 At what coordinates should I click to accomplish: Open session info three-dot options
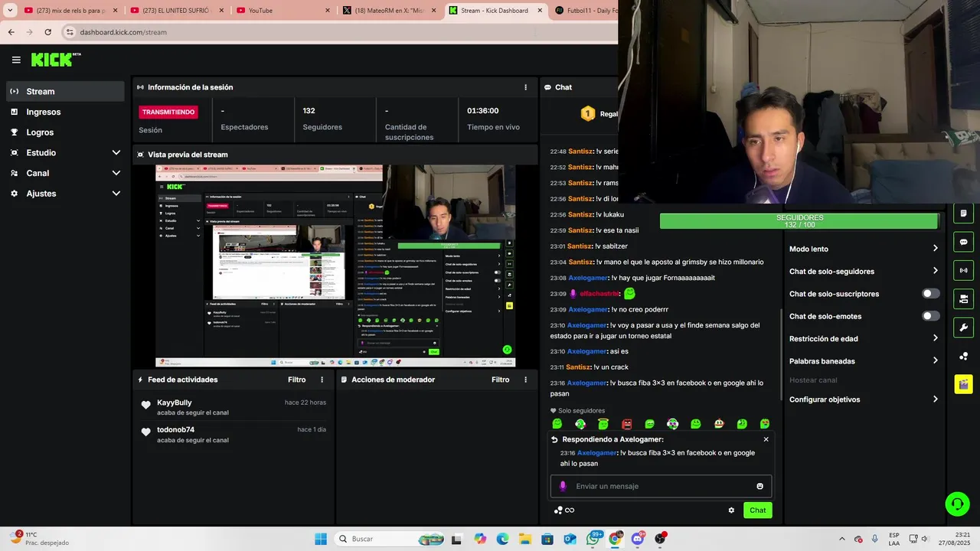(525, 87)
